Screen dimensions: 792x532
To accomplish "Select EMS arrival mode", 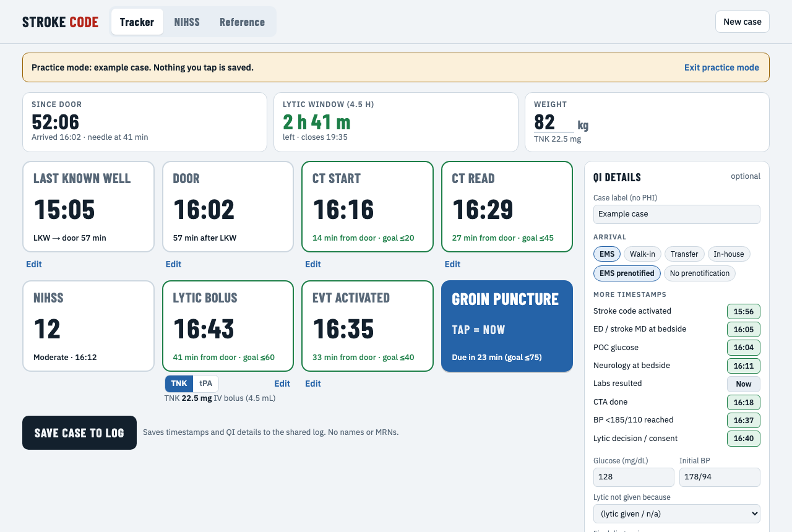I will click(607, 254).
